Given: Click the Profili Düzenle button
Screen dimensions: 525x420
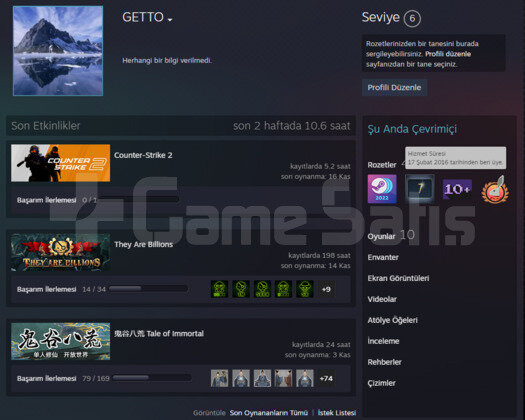Looking at the screenshot, I should pos(394,87).
